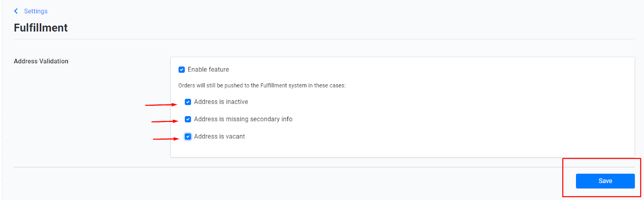Image resolution: width=644 pixels, height=200 pixels.
Task: Click the "Address is vacant" label text
Action: (x=219, y=137)
